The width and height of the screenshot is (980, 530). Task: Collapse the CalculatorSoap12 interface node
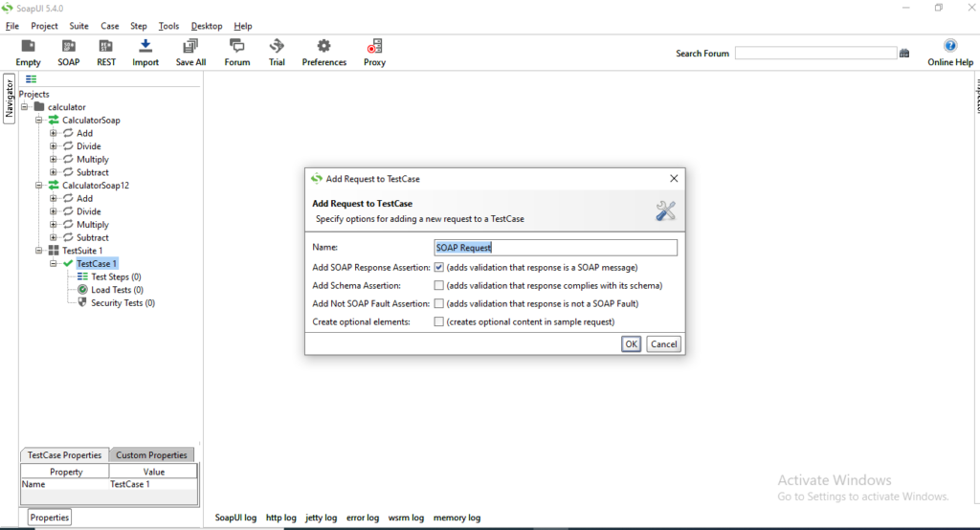[38, 185]
